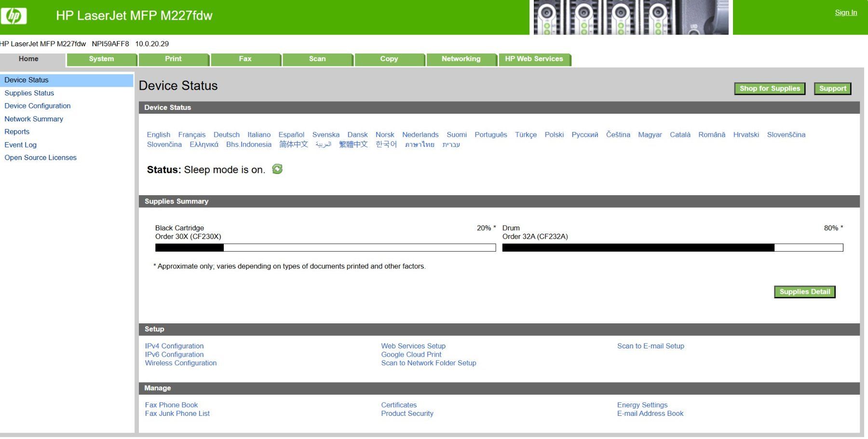This screenshot has height=439, width=868.
Task: Switch language to Norsk
Action: [385, 135]
